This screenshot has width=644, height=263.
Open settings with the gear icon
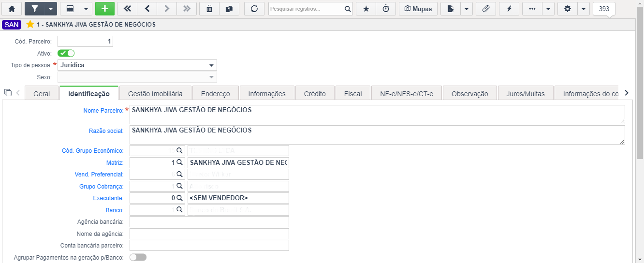tap(567, 9)
